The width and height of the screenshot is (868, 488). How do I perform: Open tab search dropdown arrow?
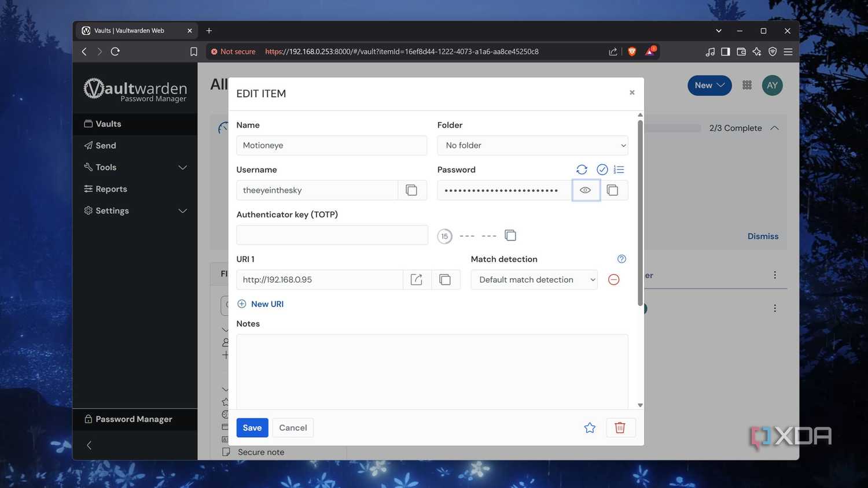pyautogui.click(x=719, y=31)
